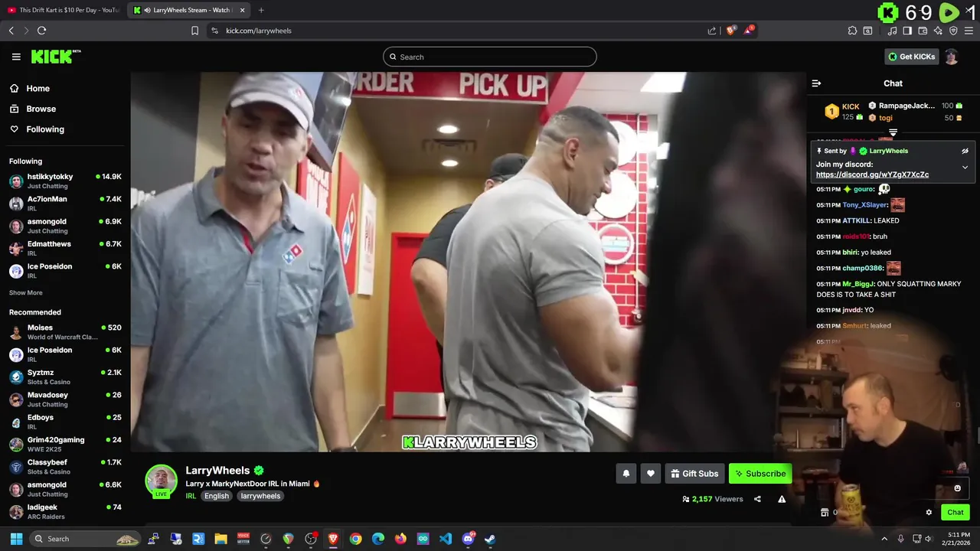This screenshot has height=551, width=980.
Task: Open ladigeek channel in Recommended
Action: (65, 511)
